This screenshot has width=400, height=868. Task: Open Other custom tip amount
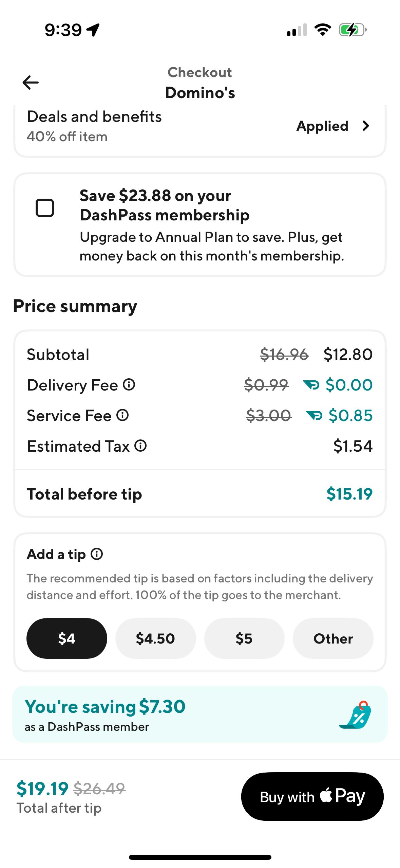point(333,638)
